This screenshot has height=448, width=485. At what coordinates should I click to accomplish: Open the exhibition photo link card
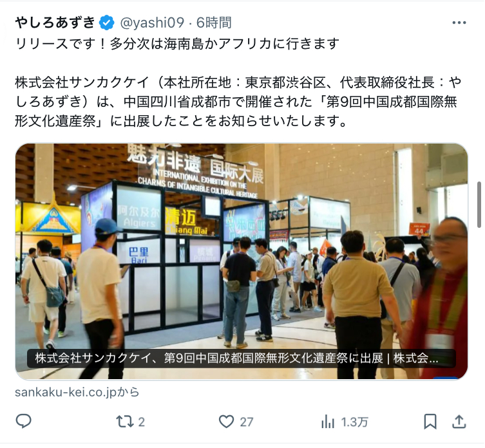point(242,261)
